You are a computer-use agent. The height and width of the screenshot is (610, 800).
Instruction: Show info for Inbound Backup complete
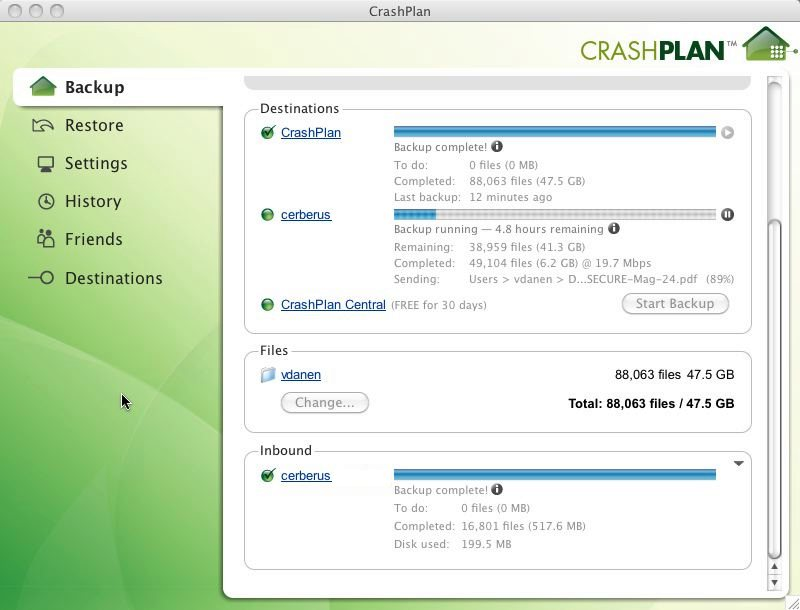[x=496, y=490]
